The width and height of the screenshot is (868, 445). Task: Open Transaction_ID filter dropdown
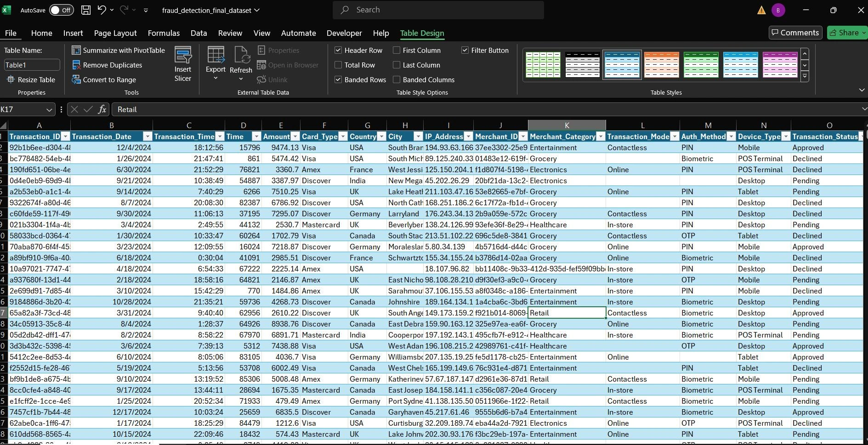(65, 136)
